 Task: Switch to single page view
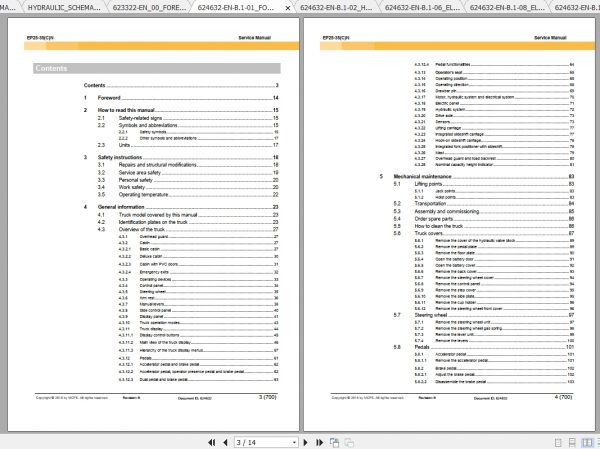[558, 443]
